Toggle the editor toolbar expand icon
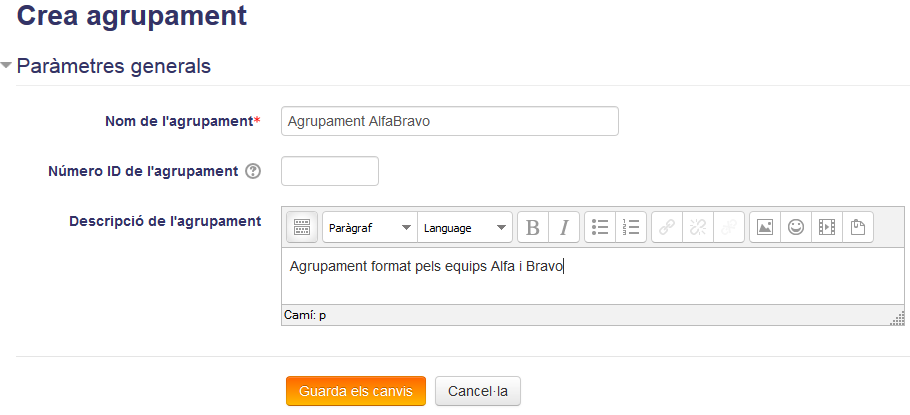The height and width of the screenshot is (415, 910). tap(302, 227)
